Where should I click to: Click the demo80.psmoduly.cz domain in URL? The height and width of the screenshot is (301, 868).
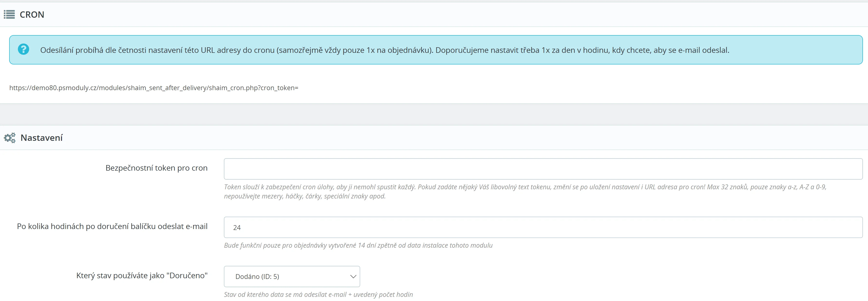pyautogui.click(x=64, y=88)
